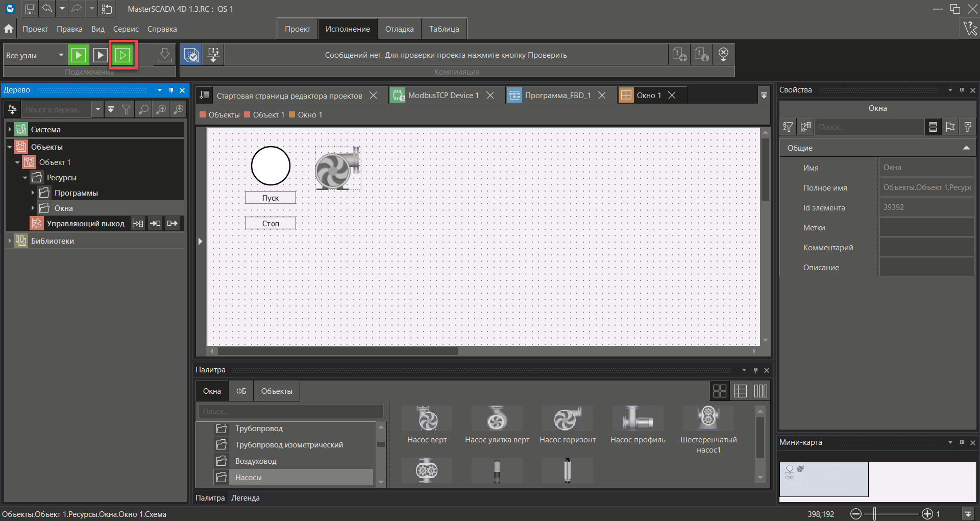Screen dimensions: 980x521
Task: Click the Стоп button on canvas
Action: pyautogui.click(x=271, y=224)
